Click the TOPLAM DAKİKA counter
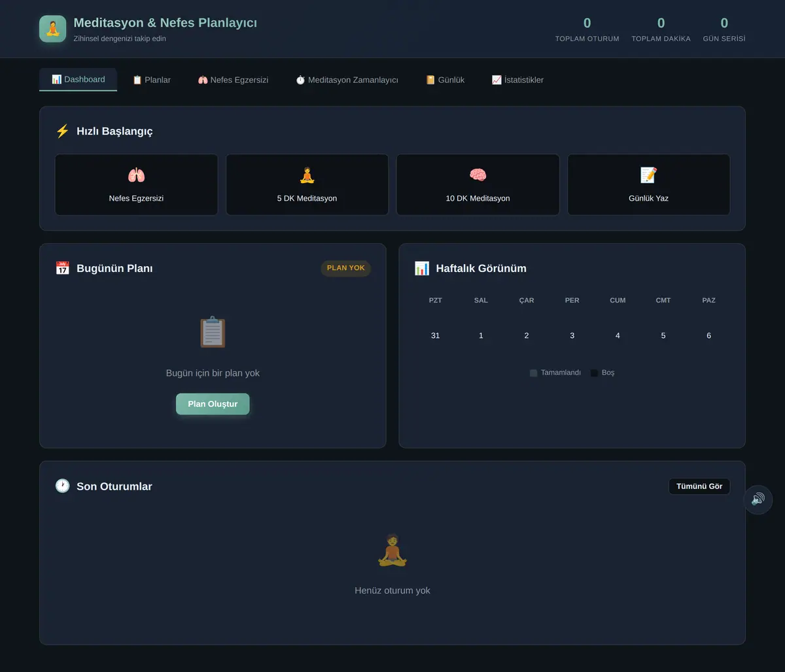Viewport: 785px width, 672px height. click(661, 29)
